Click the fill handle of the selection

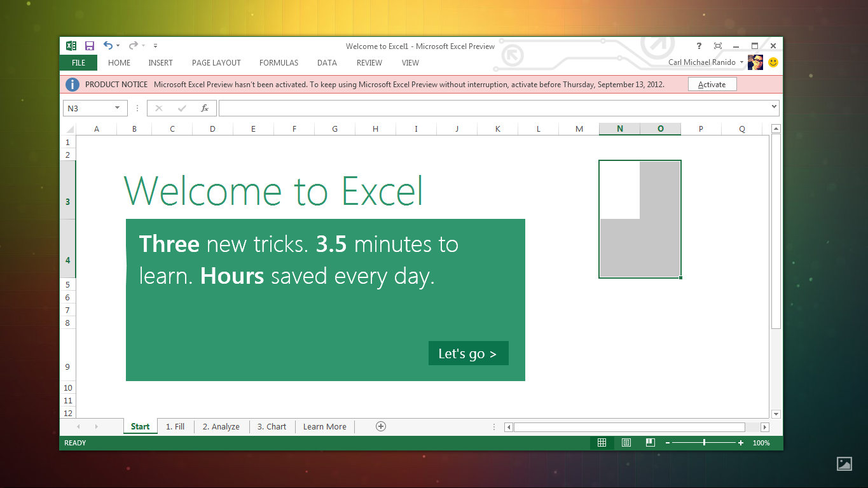pyautogui.click(x=681, y=278)
